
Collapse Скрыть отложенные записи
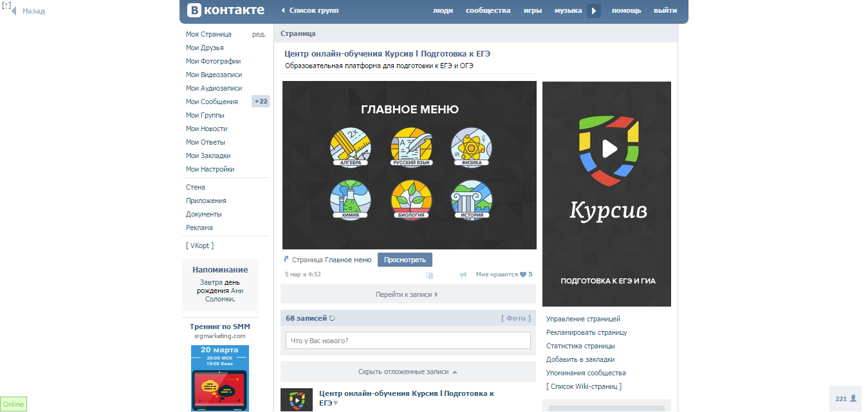click(x=408, y=372)
